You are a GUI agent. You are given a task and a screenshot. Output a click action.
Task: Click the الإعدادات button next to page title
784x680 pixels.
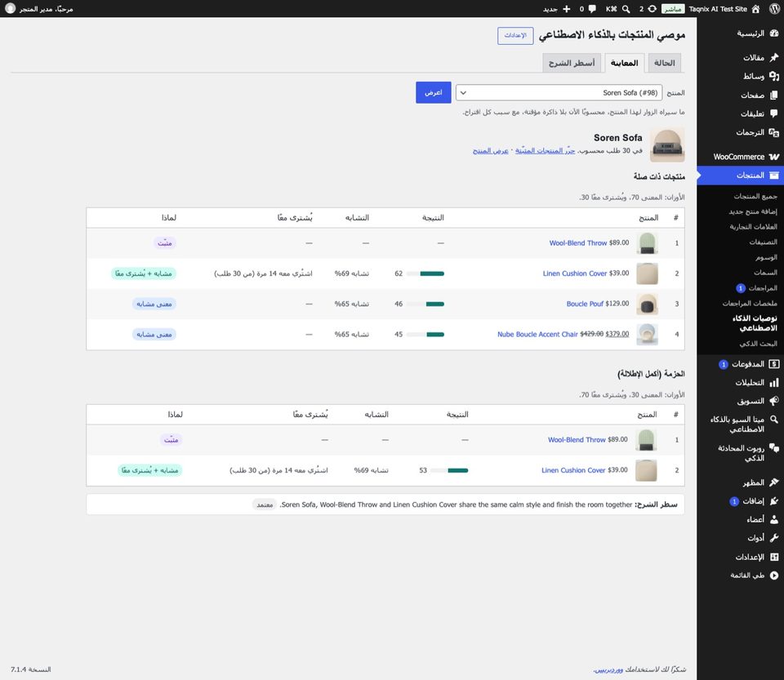tap(515, 35)
